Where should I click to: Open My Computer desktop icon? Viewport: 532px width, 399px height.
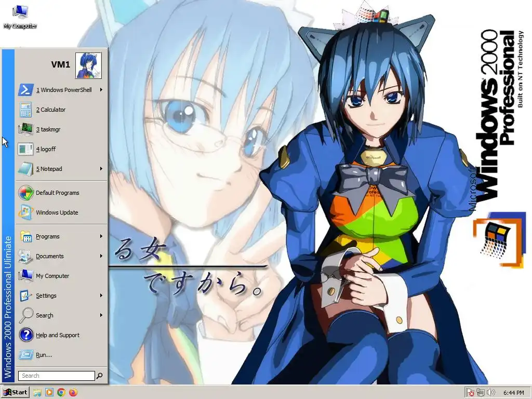[20, 17]
